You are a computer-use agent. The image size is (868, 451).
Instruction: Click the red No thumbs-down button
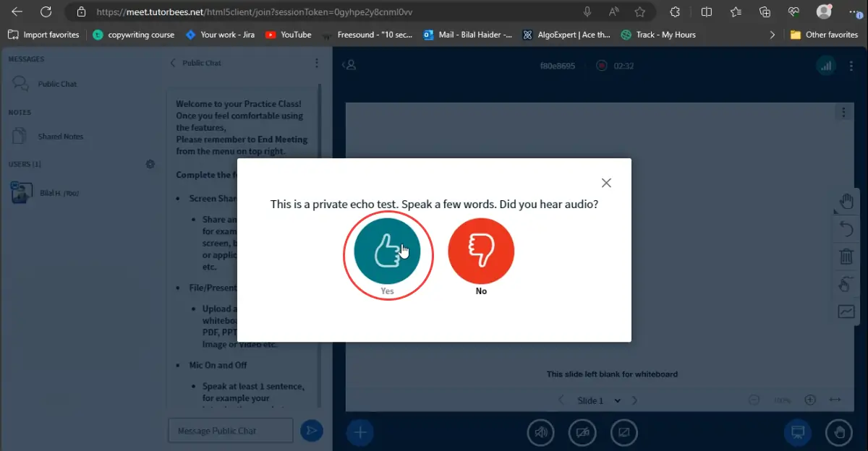click(x=481, y=251)
